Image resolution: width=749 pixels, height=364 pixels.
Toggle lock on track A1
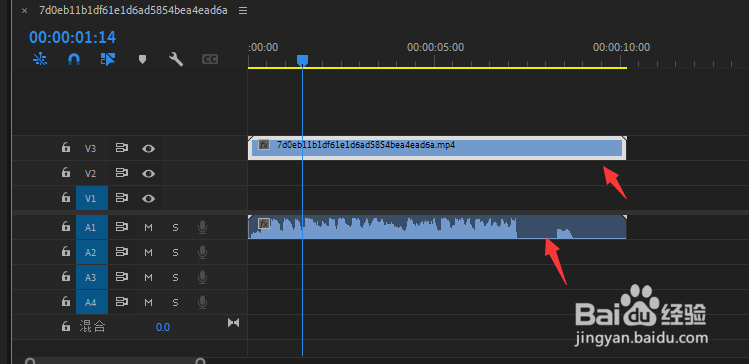[x=65, y=227]
